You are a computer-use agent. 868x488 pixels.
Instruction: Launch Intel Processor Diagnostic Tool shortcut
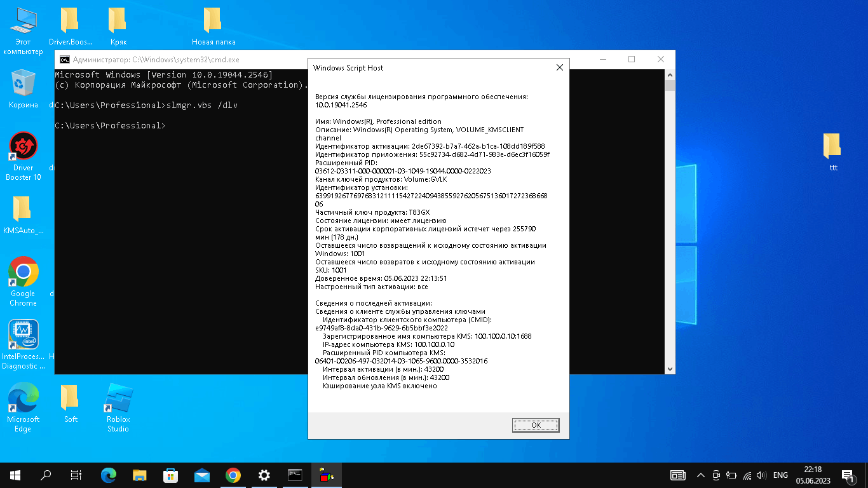[x=24, y=344]
